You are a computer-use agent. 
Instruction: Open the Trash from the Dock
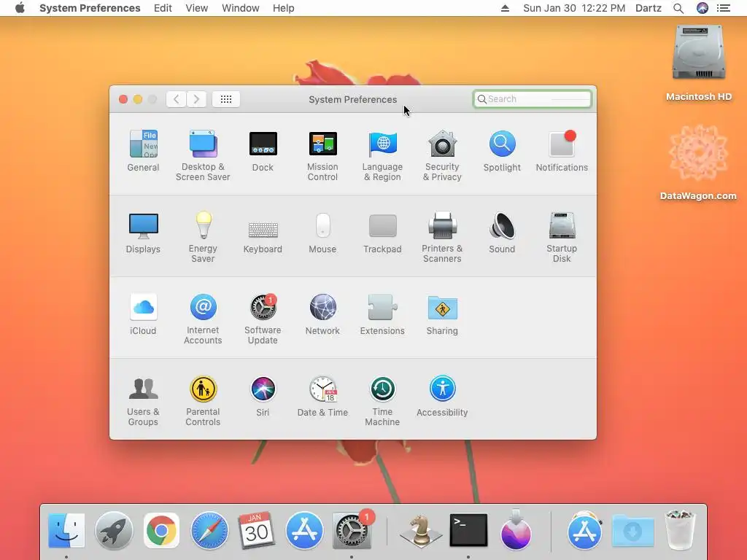point(681,529)
